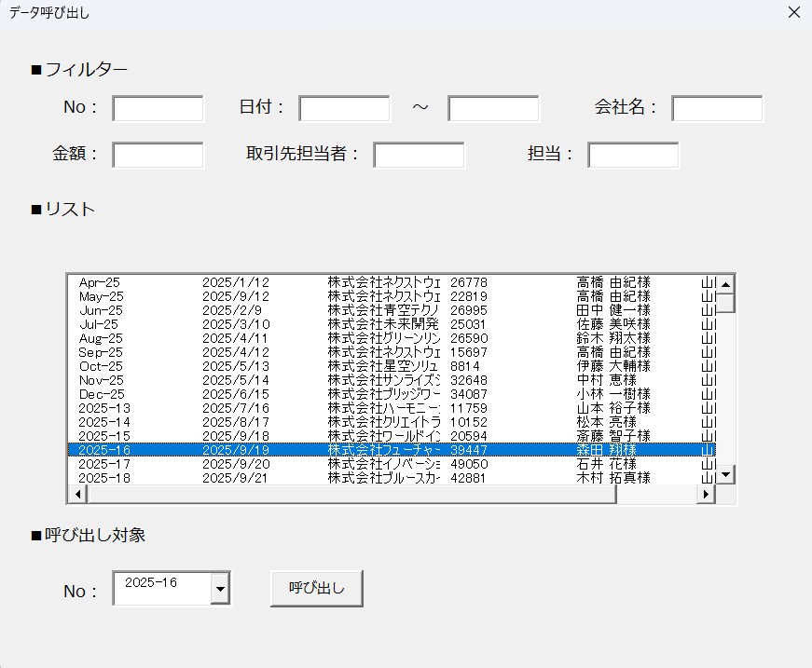Select the 2025-18 list row
The width and height of the screenshot is (812, 668).
(392, 478)
